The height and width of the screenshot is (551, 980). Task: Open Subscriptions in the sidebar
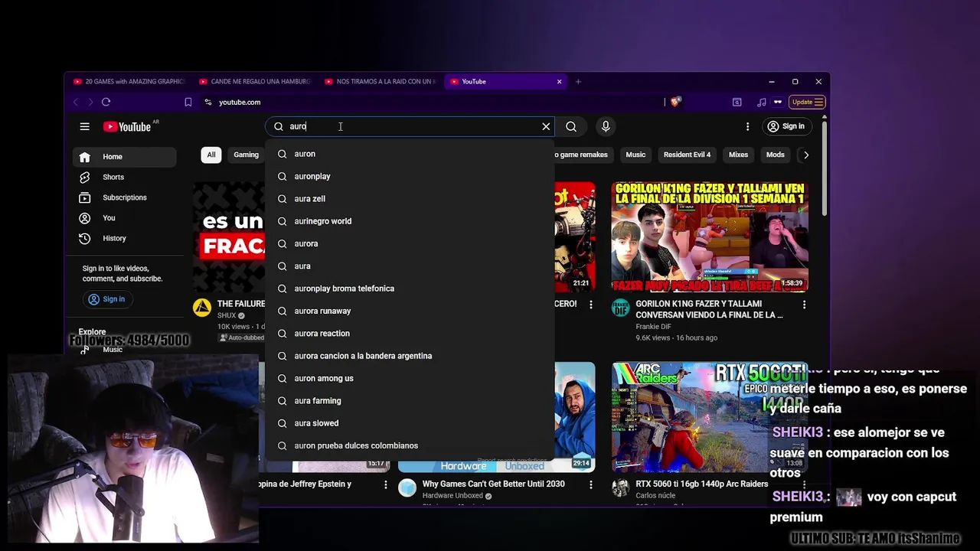pos(125,197)
